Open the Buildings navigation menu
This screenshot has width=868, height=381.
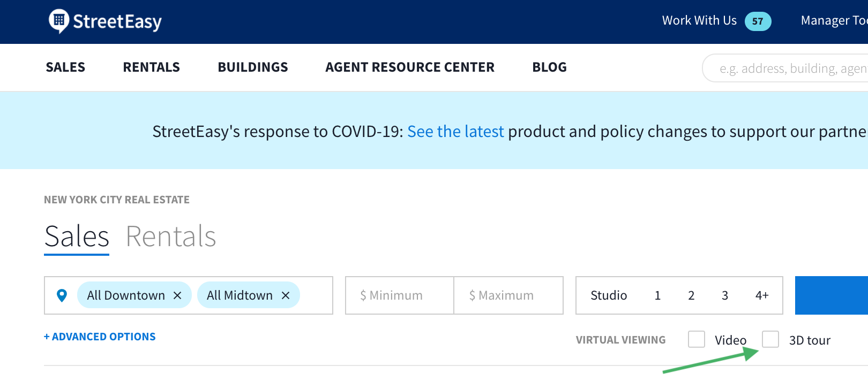click(253, 67)
